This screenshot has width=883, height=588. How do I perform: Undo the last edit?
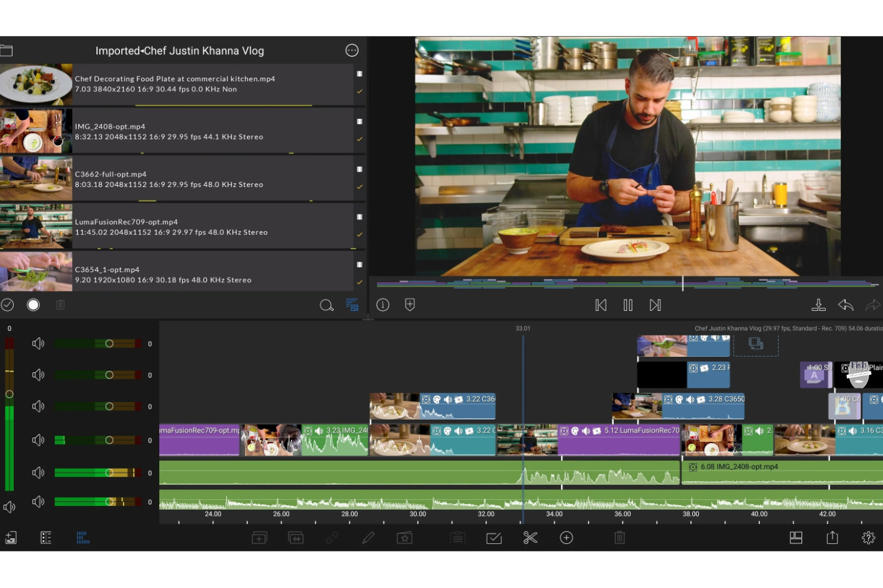[x=846, y=305]
